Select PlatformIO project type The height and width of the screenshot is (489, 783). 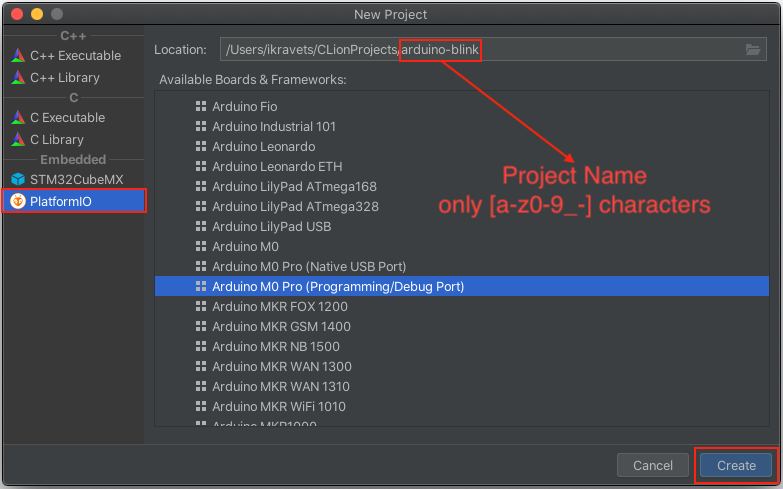pos(74,201)
